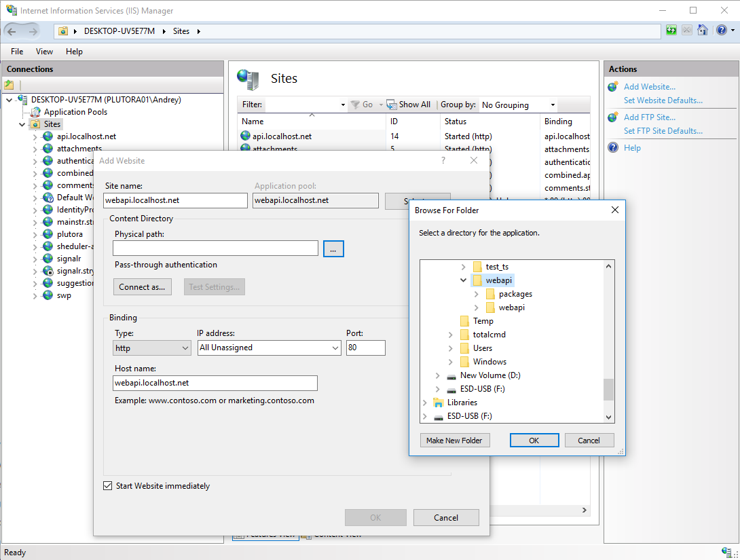Select the Libraries icon in folder tree
This screenshot has width=740, height=560.
[439, 403]
